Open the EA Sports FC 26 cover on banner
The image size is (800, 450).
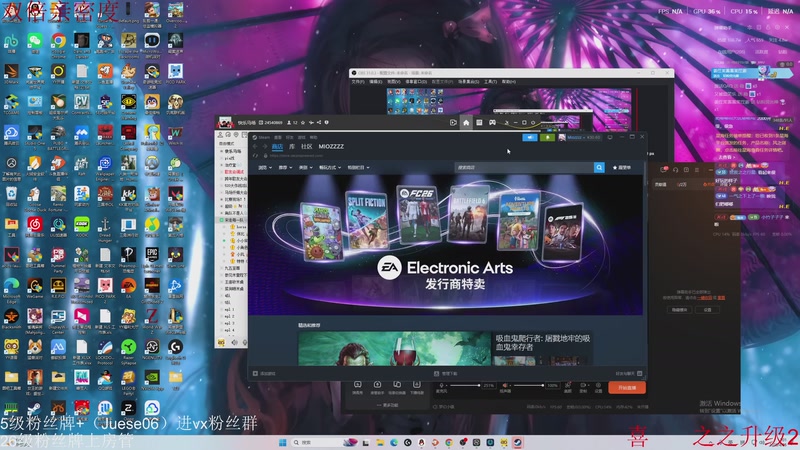point(418,214)
